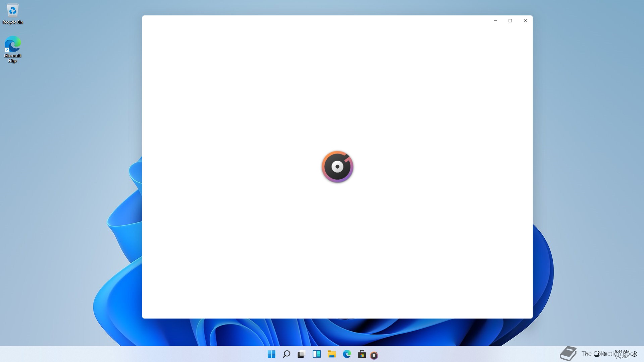Click the Groove Music taskbar icon
The image size is (644, 362).
pos(374,355)
